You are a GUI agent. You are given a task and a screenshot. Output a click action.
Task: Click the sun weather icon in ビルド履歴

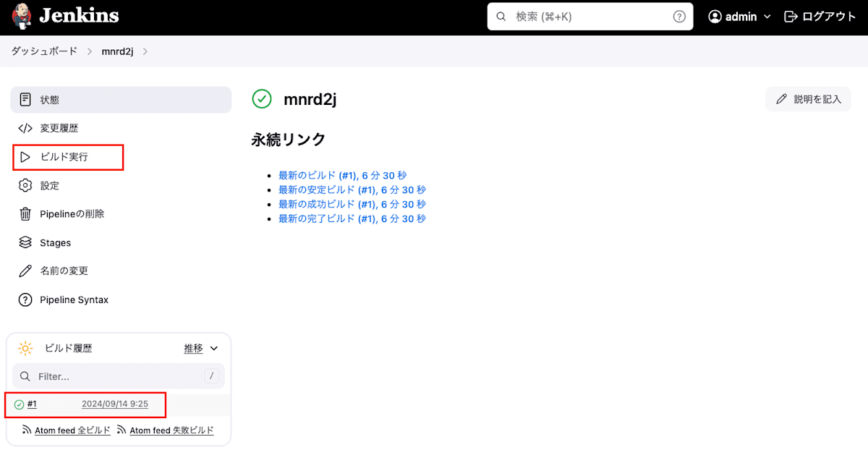coord(25,349)
